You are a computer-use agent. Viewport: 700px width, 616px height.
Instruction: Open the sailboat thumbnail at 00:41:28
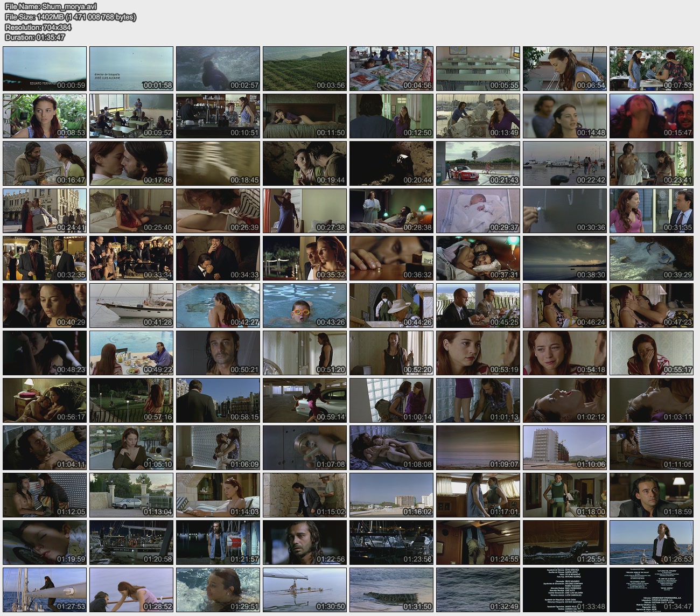coord(131,305)
